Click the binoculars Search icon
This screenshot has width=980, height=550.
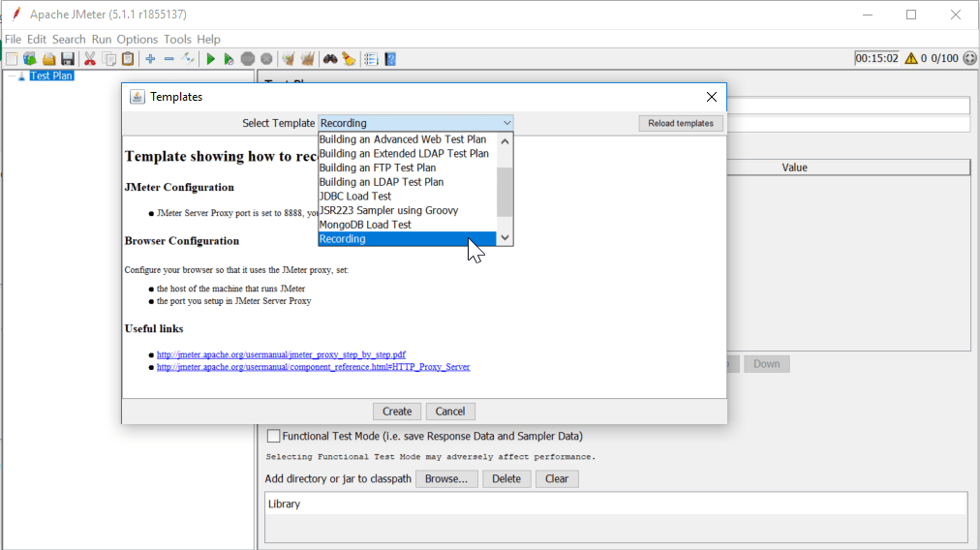330,59
